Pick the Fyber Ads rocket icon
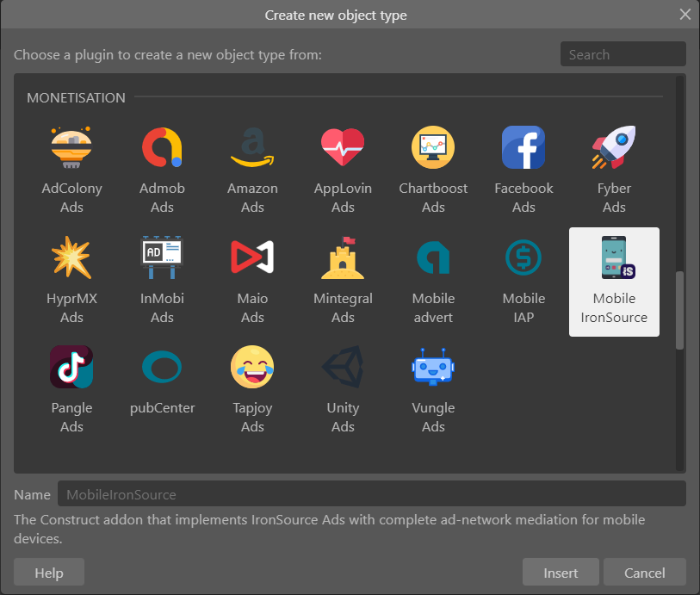 614,147
